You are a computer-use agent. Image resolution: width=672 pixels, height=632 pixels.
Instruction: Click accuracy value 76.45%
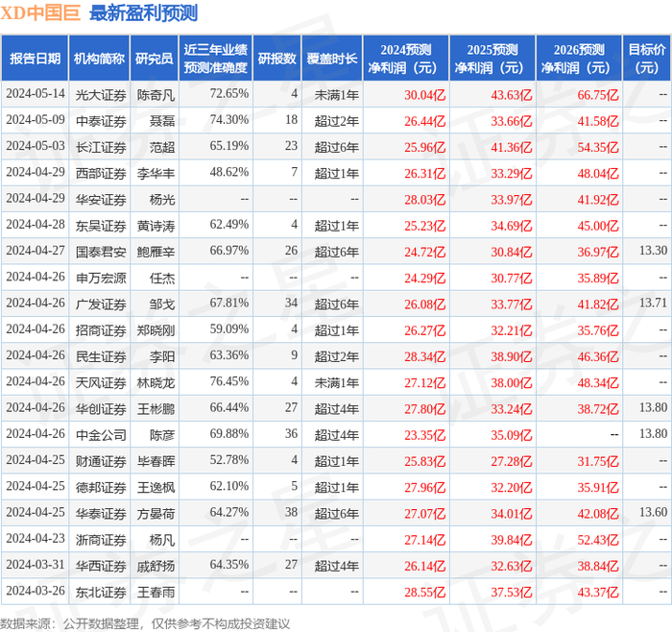[x=229, y=381]
